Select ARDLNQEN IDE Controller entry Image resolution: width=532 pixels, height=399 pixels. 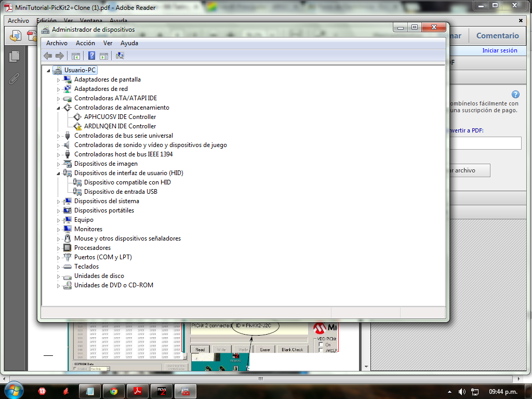[120, 126]
